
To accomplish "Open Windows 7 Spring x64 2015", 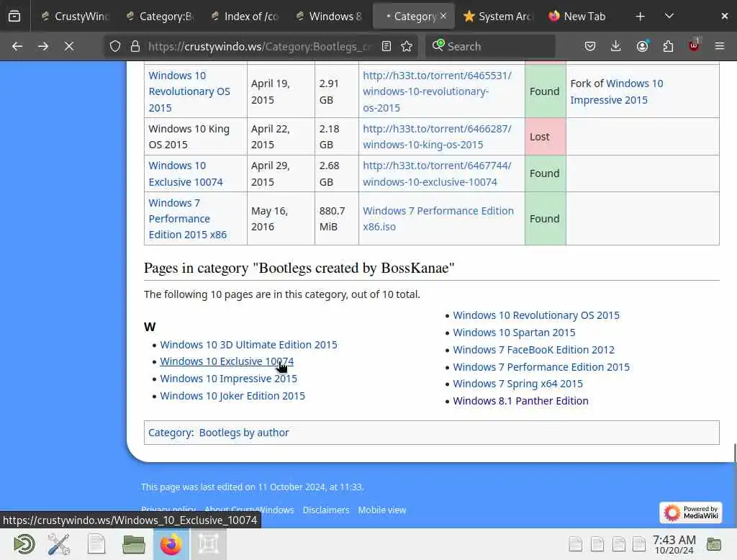I will [517, 384].
